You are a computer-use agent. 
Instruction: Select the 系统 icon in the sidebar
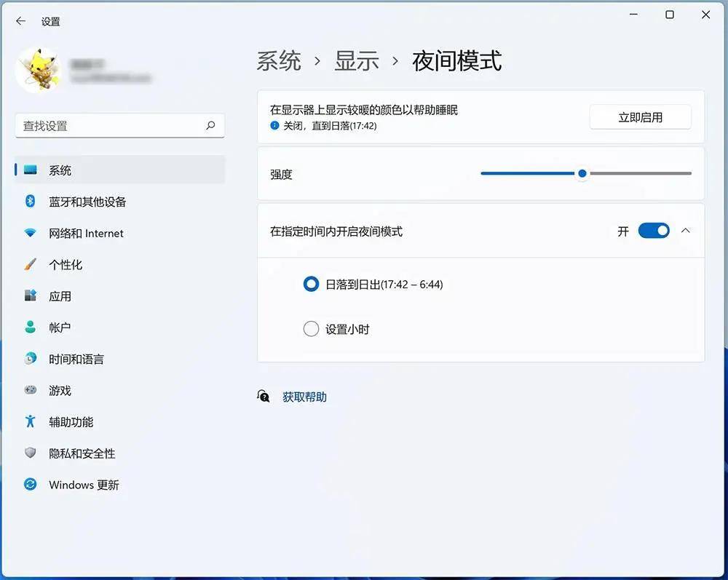coord(31,170)
